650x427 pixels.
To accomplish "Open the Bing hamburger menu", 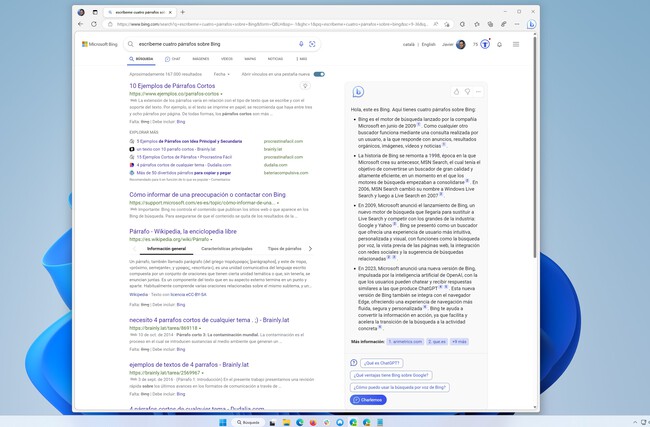I will click(x=516, y=44).
